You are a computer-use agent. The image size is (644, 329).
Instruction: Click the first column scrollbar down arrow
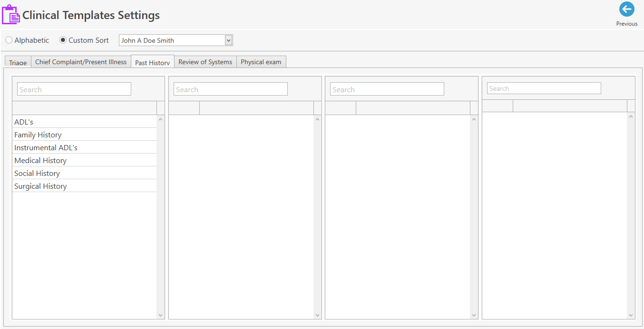(160, 315)
